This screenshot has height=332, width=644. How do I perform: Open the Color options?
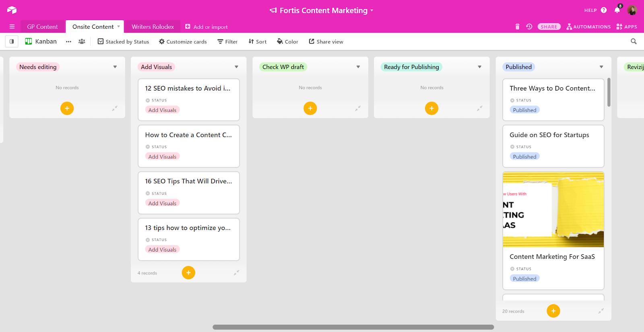tap(287, 41)
